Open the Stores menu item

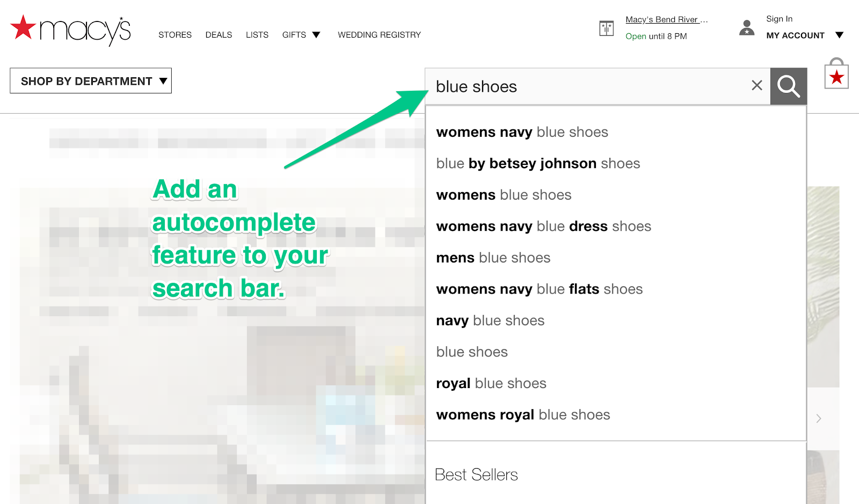(175, 35)
